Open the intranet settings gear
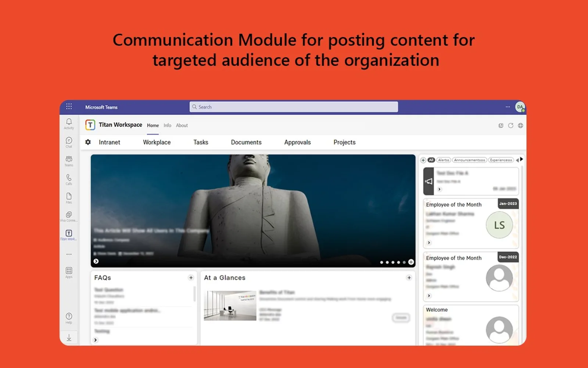 (x=88, y=142)
